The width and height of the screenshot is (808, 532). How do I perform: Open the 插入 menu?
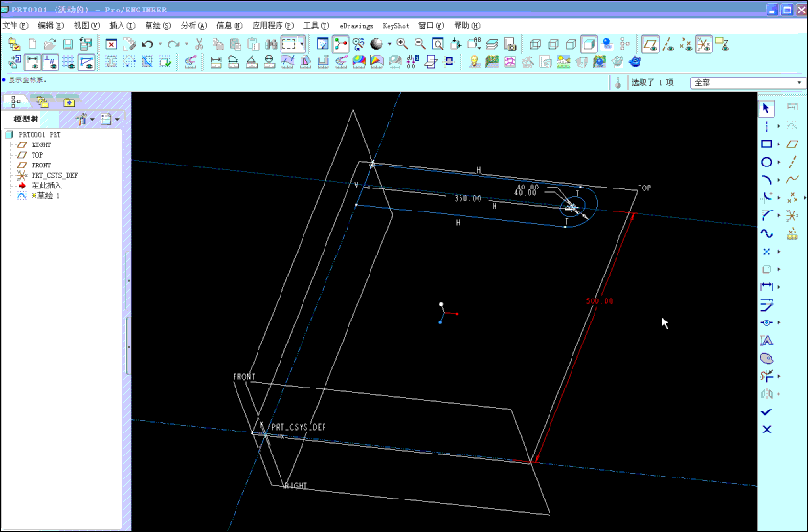click(122, 25)
